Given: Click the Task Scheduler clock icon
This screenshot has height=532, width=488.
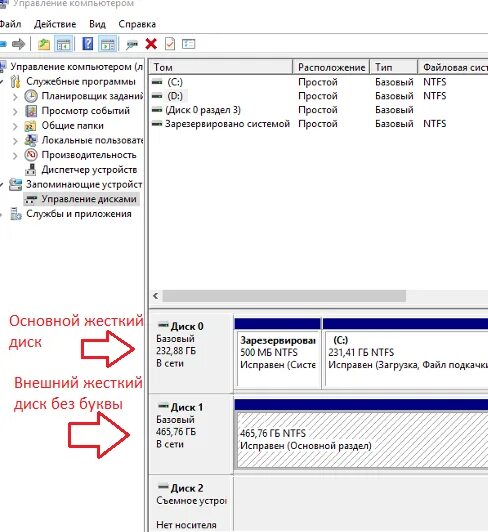Looking at the screenshot, I should [31, 96].
